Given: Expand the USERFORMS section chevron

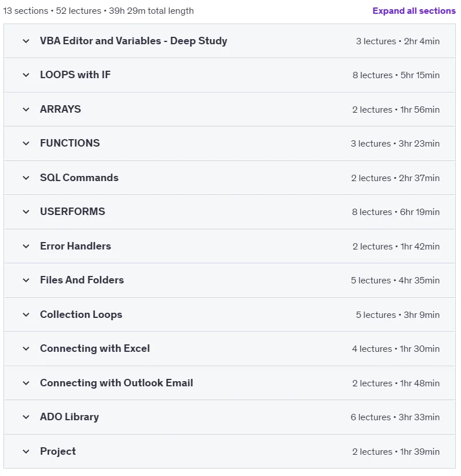Looking at the screenshot, I should [26, 212].
